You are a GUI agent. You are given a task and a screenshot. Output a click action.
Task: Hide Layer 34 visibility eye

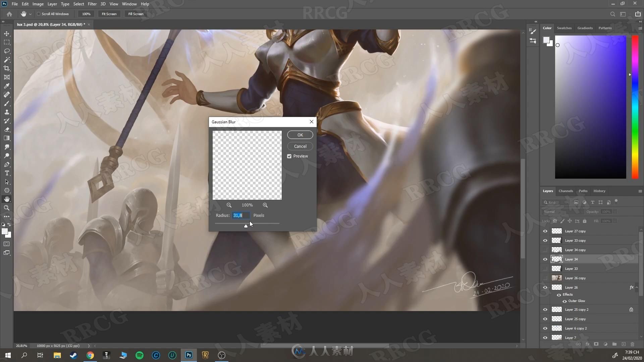(545, 259)
